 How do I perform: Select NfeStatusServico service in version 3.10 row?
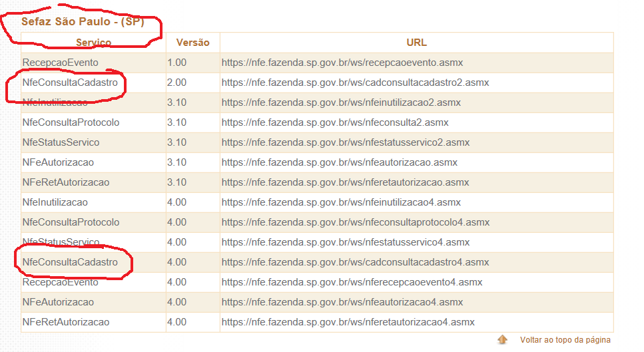pyautogui.click(x=61, y=142)
